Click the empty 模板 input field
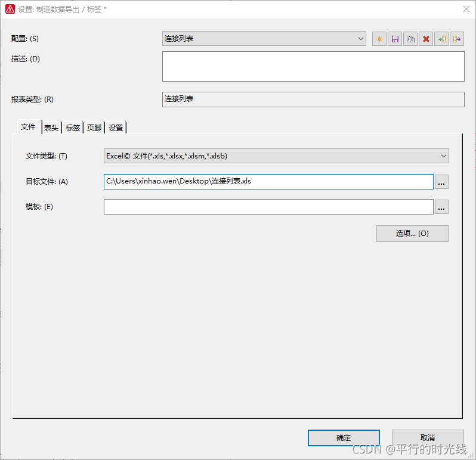Screen dimensions: 476x460 (268, 207)
